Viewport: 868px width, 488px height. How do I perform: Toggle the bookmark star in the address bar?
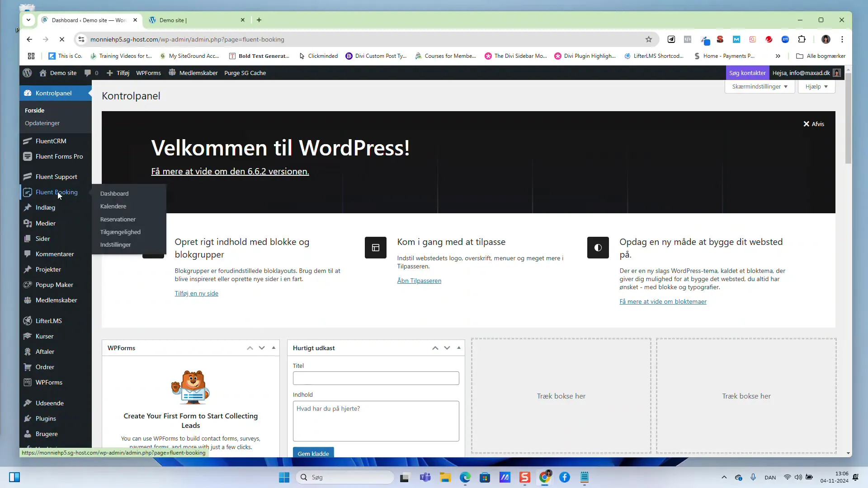649,39
